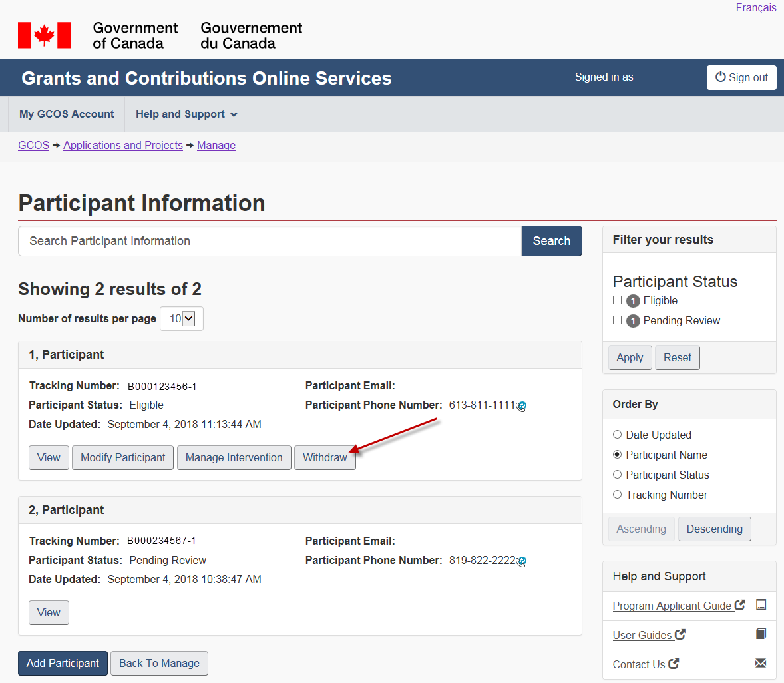
Task: Sort results with the Descending button
Action: (x=714, y=529)
